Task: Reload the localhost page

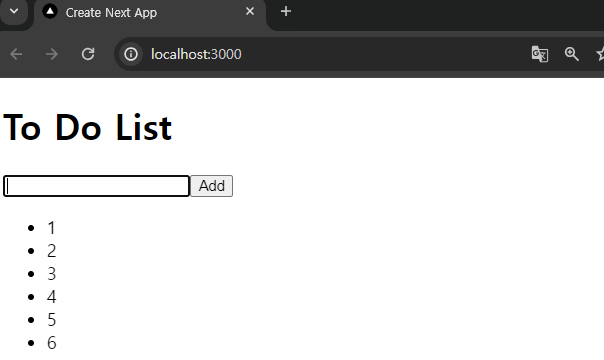Action: pyautogui.click(x=88, y=54)
